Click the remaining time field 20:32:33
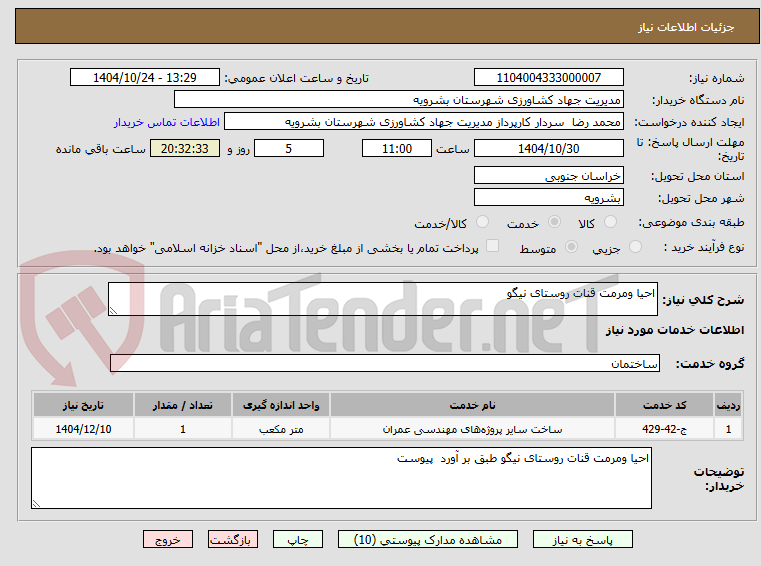Image resolution: width=761 pixels, height=566 pixels. coord(184,149)
